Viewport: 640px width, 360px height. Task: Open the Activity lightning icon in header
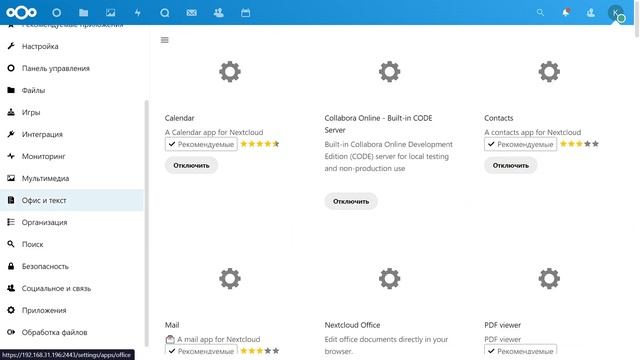point(138,13)
